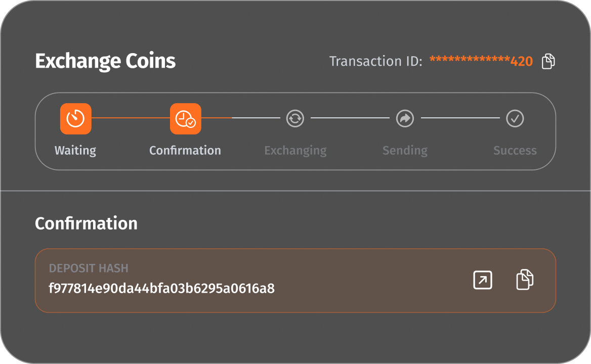Click the Waiting step timer icon
Image resolution: width=591 pixels, height=364 pixels.
coord(75,118)
